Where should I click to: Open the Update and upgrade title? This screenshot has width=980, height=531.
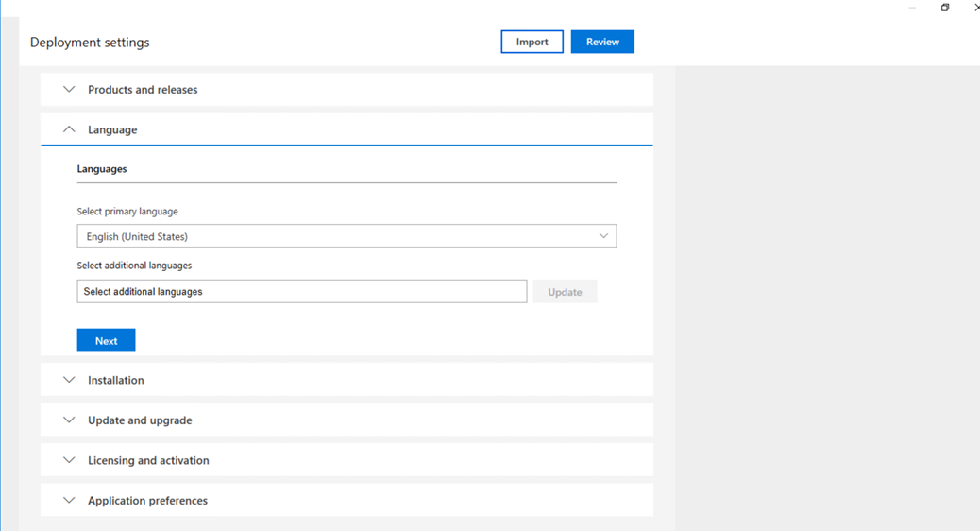pos(140,420)
